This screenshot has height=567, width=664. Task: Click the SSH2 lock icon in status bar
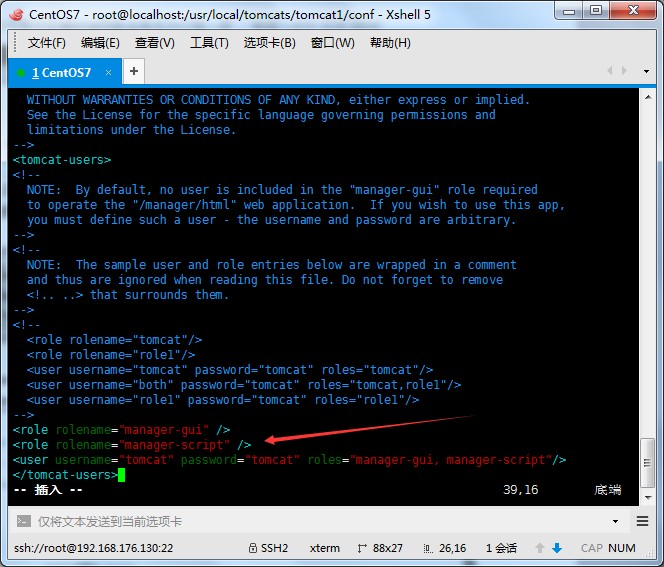click(x=253, y=548)
